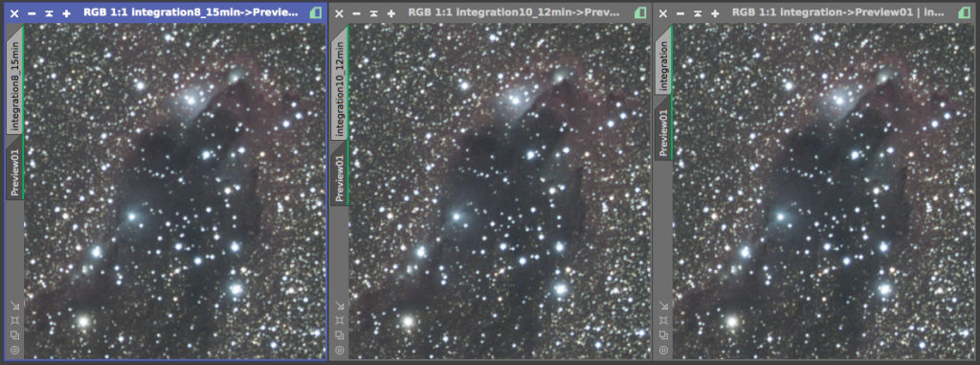Close the rightmost integration image window
This screenshot has height=365, width=980.
663,13
